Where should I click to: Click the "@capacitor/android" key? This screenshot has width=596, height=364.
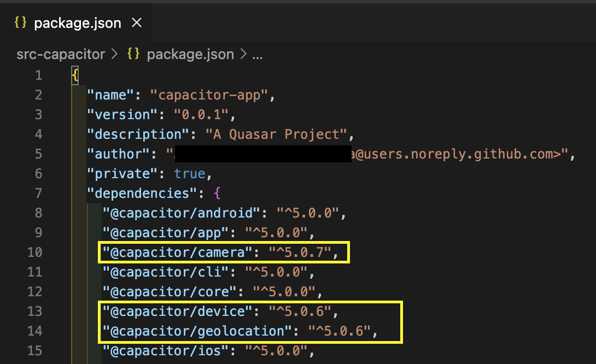pyautogui.click(x=182, y=213)
